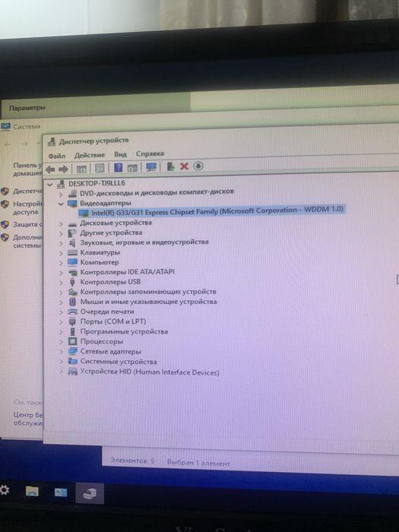This screenshot has height=532, width=399.
Task: Click the Update driver toolbar icon
Action: coord(171,166)
